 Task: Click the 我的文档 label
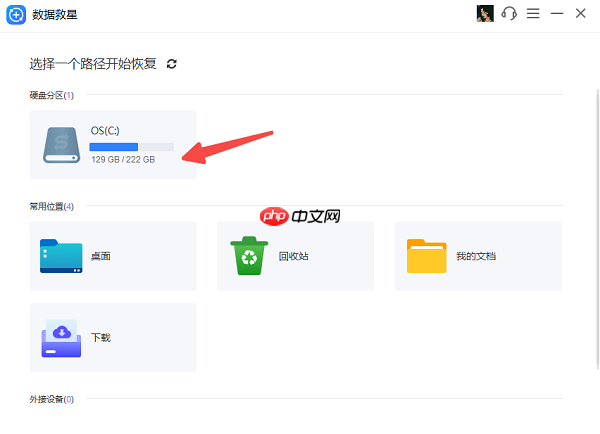coord(476,257)
